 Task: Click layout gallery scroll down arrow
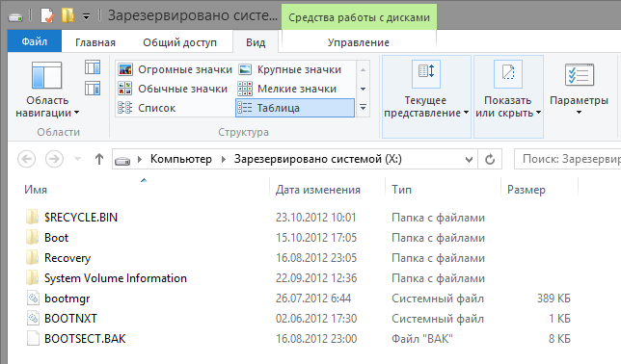point(363,89)
